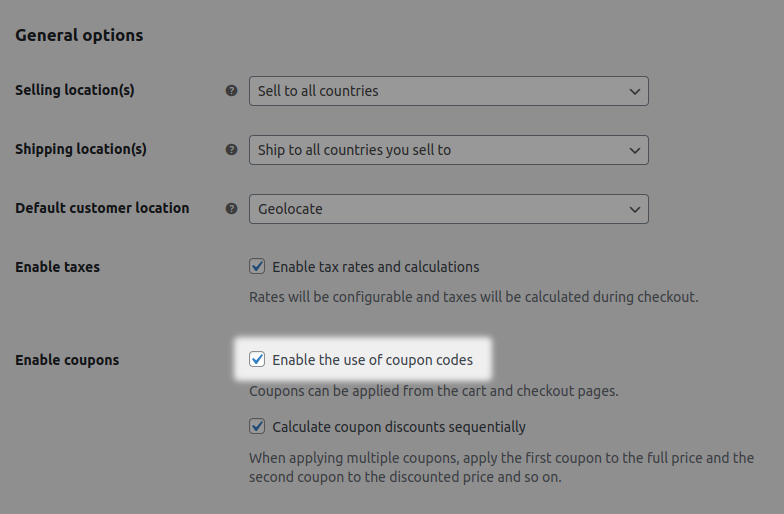The width and height of the screenshot is (784, 514).
Task: Click help icon beside Selling location(s)
Action: 231,90
